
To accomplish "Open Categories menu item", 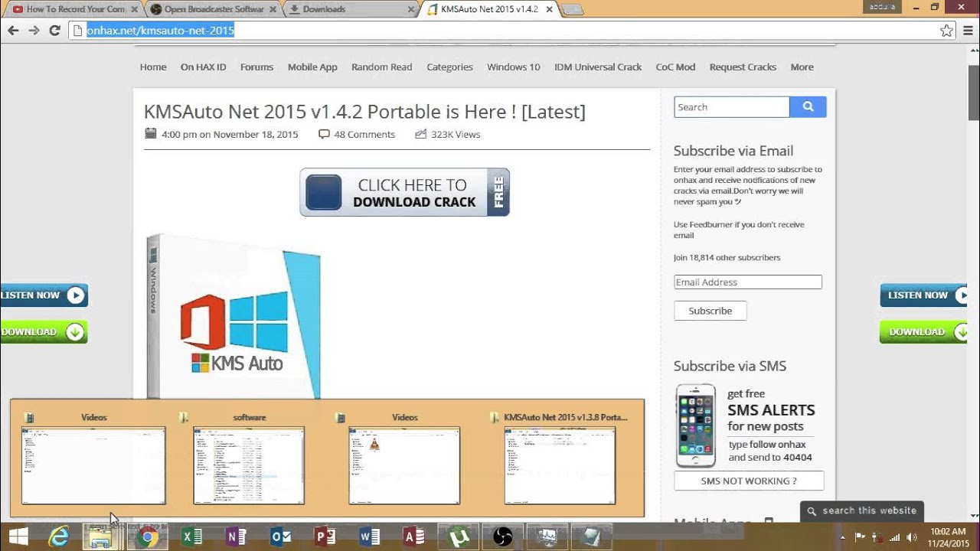I will pyautogui.click(x=449, y=67).
